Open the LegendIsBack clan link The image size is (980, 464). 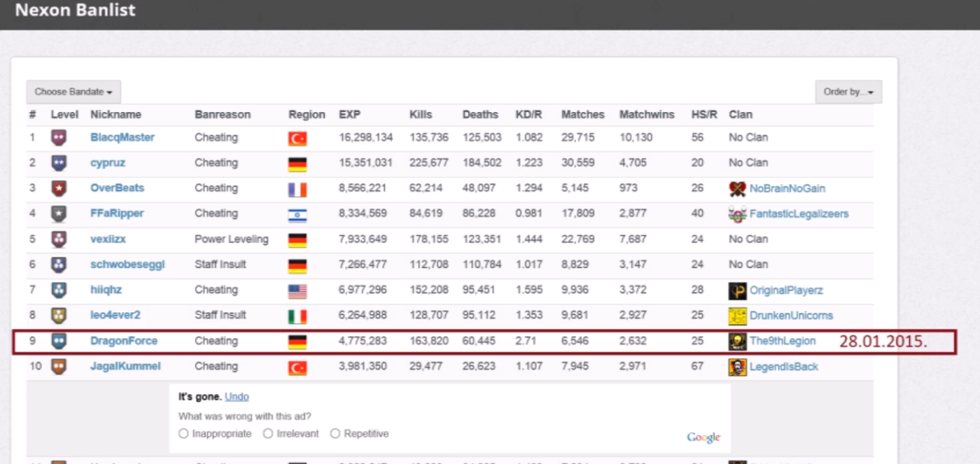[784, 367]
